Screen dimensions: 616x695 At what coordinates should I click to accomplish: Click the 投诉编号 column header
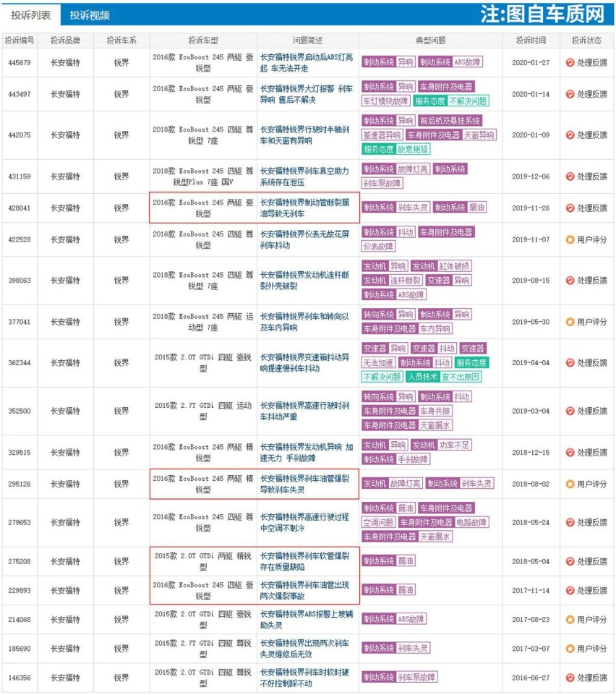point(20,40)
